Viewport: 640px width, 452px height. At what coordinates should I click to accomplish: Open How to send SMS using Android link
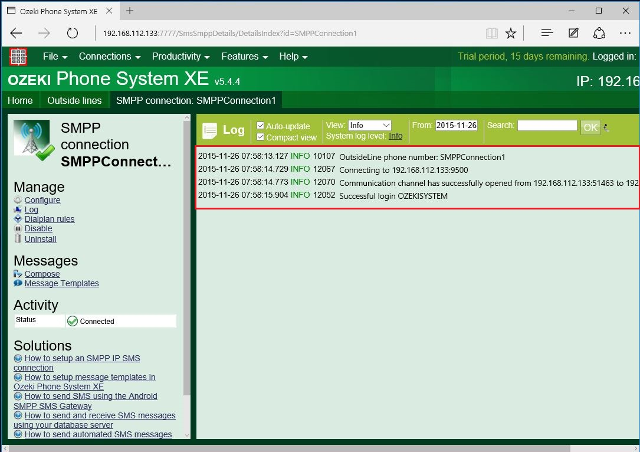85,401
